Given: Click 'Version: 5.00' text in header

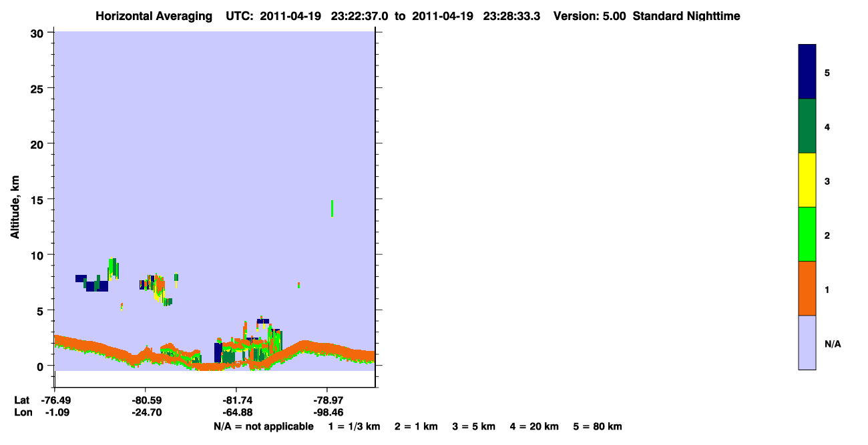Looking at the screenshot, I should 590,16.
